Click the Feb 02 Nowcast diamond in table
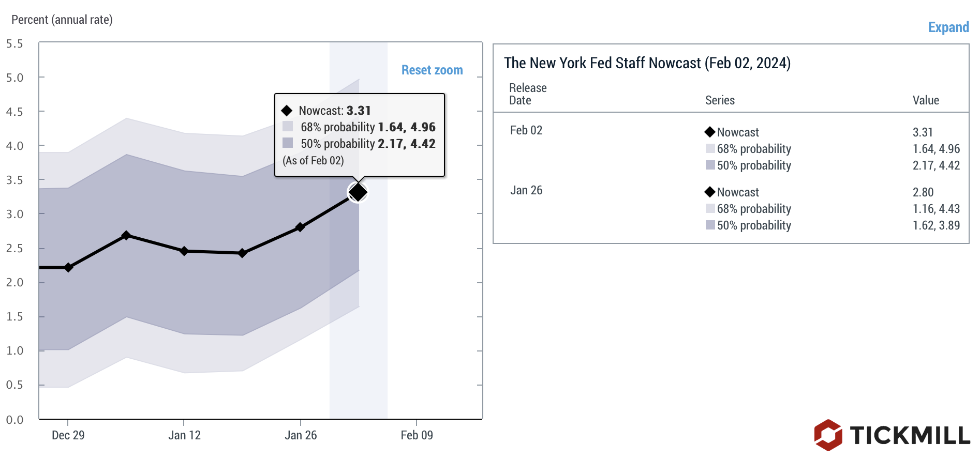The height and width of the screenshot is (459, 980). pyautogui.click(x=710, y=132)
